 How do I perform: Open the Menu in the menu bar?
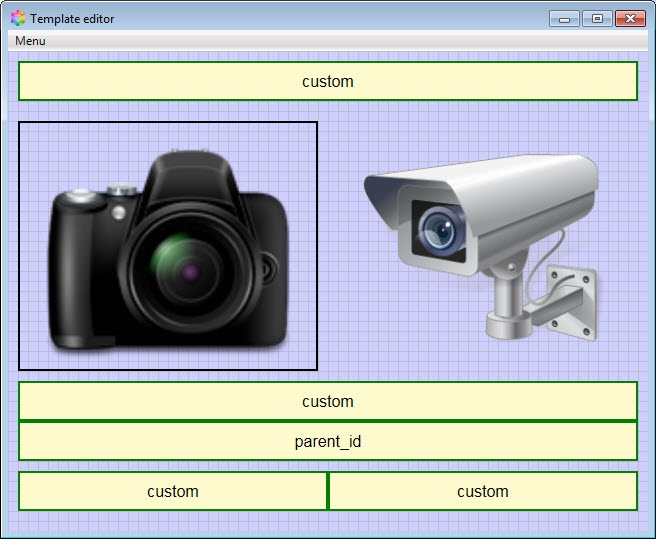coord(30,41)
